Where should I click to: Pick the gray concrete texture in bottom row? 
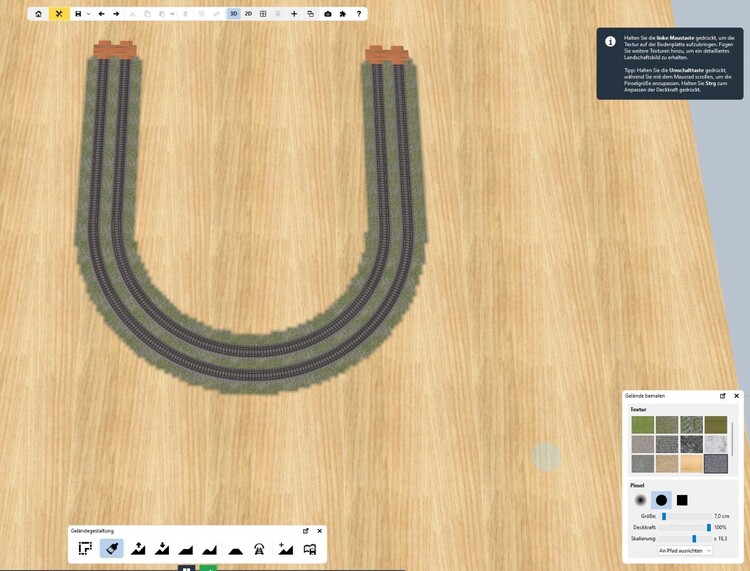pos(642,463)
